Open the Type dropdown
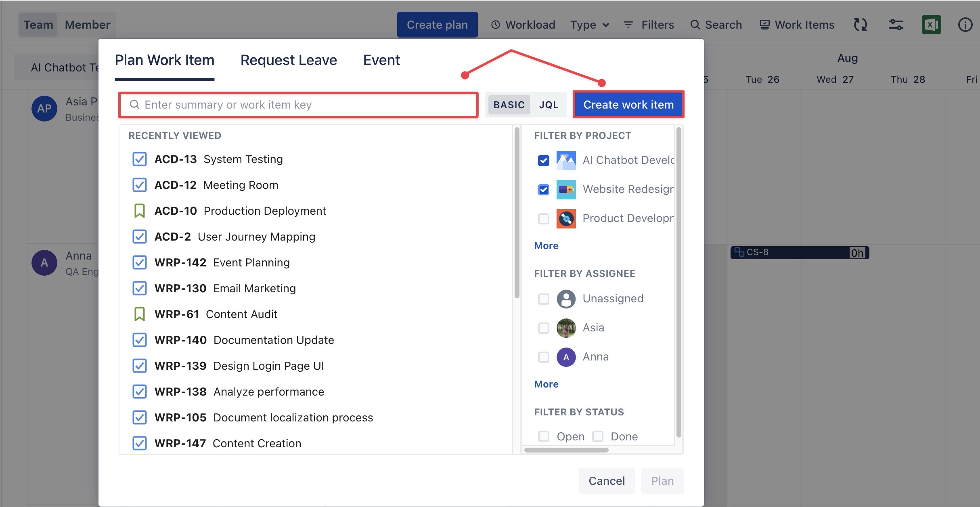 (589, 25)
